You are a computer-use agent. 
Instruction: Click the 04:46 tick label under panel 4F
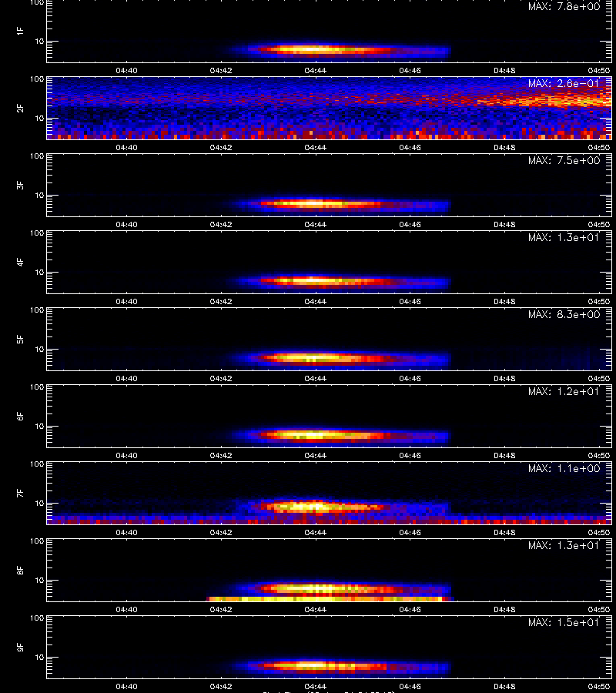(410, 301)
